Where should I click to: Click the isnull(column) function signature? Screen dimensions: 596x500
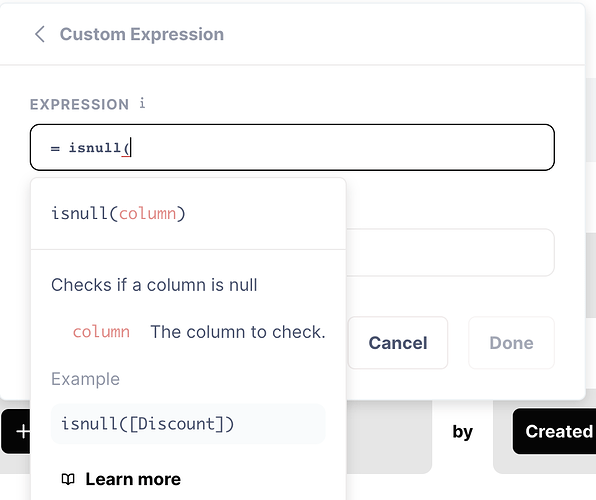[x=118, y=213]
